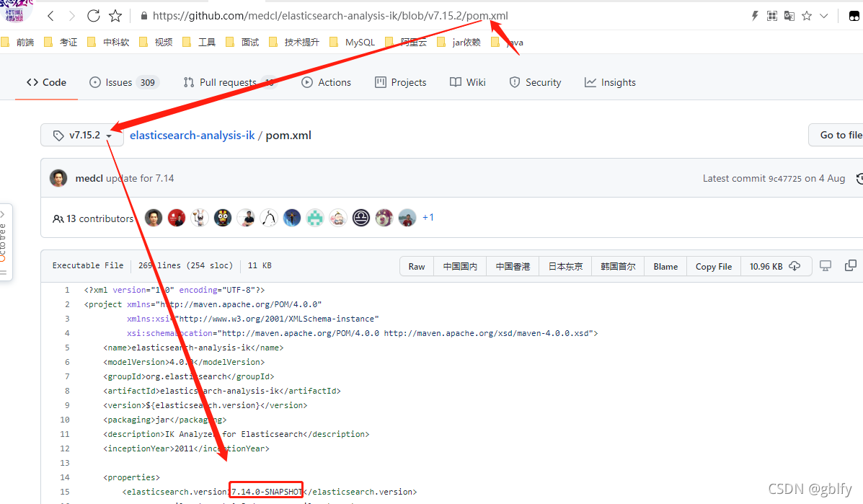Open the latest commit 9c47725 link
863x504 pixels.
coord(785,179)
